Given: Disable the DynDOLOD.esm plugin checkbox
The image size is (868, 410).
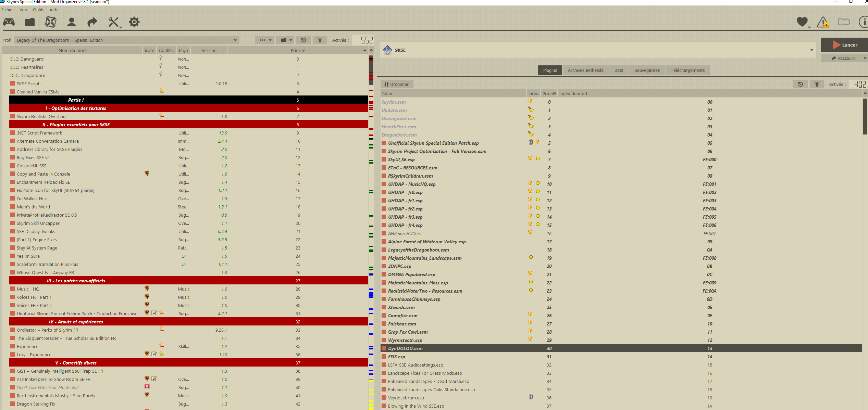Looking at the screenshot, I should tap(384, 348).
